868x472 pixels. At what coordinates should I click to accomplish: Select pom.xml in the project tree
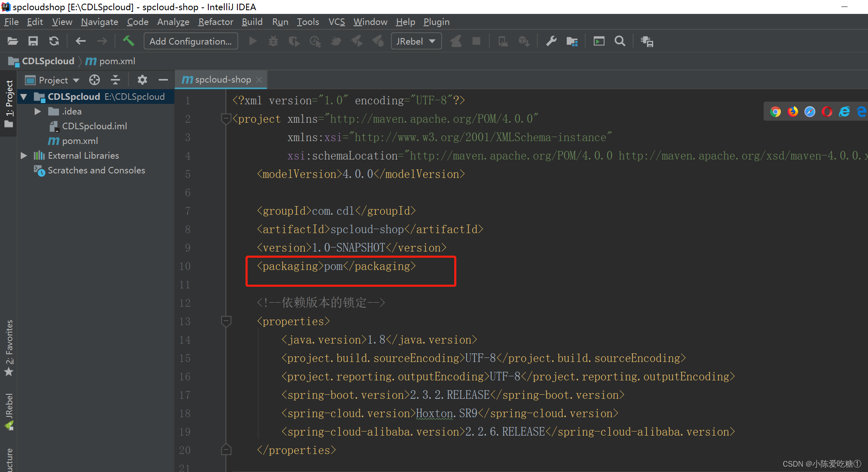pyautogui.click(x=80, y=141)
